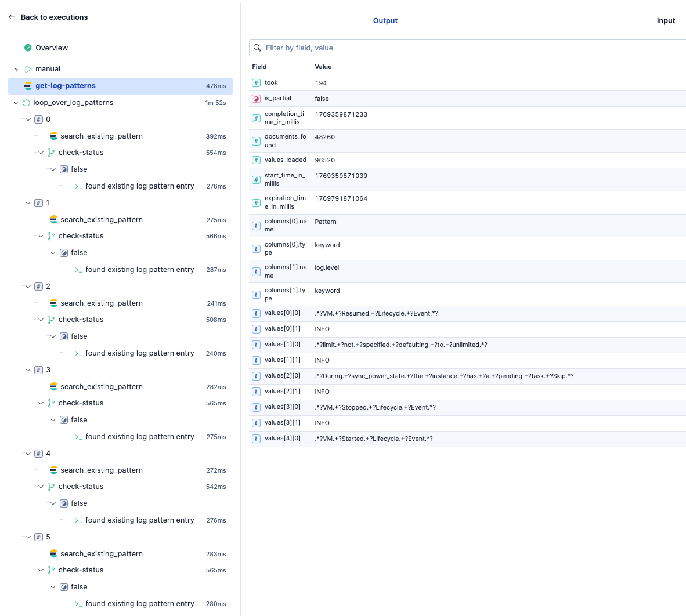Click the hash icon of iteration 0
Screen dimensions: 686x616
(38, 119)
